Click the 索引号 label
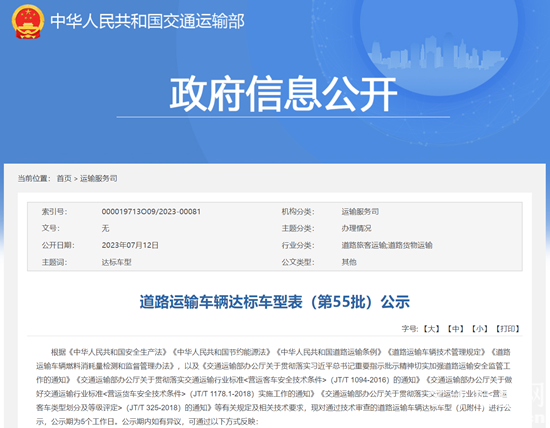550x428 pixels. coord(54,212)
